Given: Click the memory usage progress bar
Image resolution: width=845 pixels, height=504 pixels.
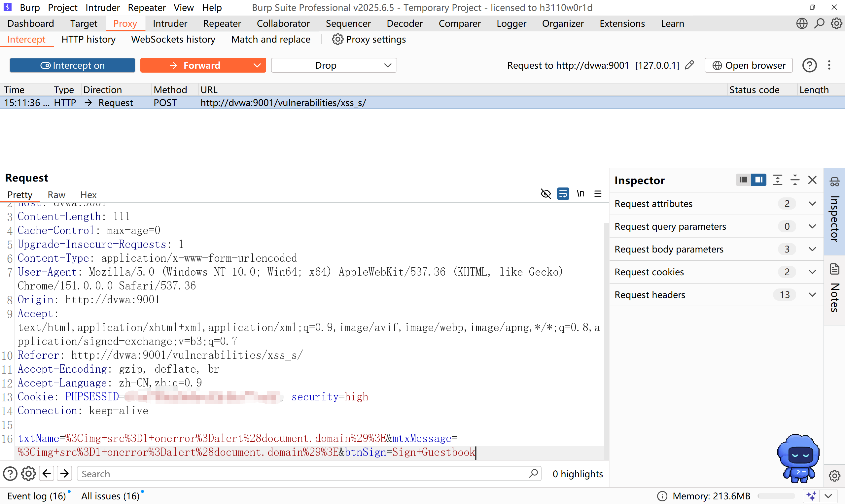Looking at the screenshot, I should click(776, 496).
